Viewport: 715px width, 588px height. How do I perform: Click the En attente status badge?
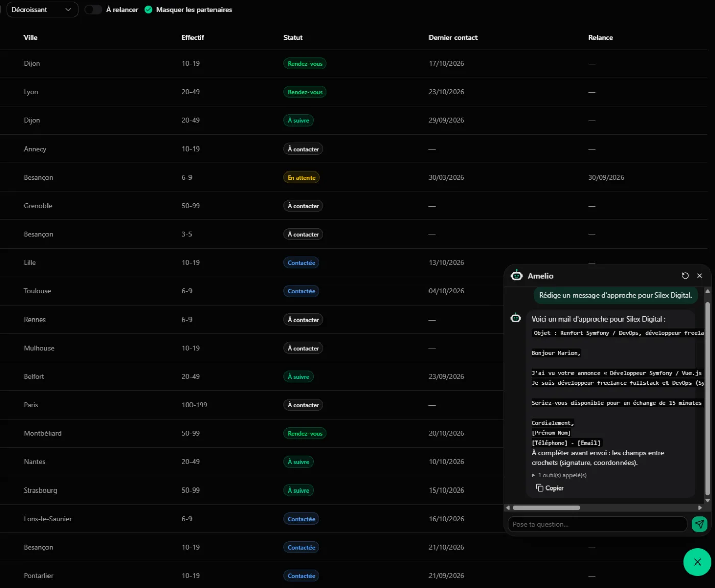coord(301,178)
